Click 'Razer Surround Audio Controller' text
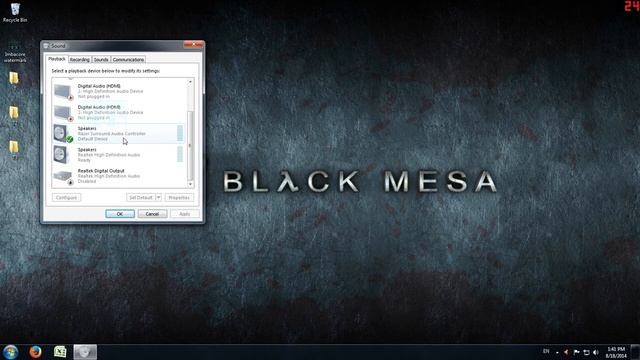The width and height of the screenshot is (640, 360). pyautogui.click(x=112, y=133)
